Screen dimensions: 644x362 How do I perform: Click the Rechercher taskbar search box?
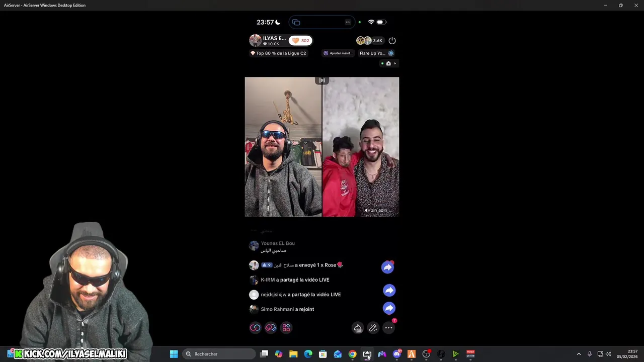[219, 354]
